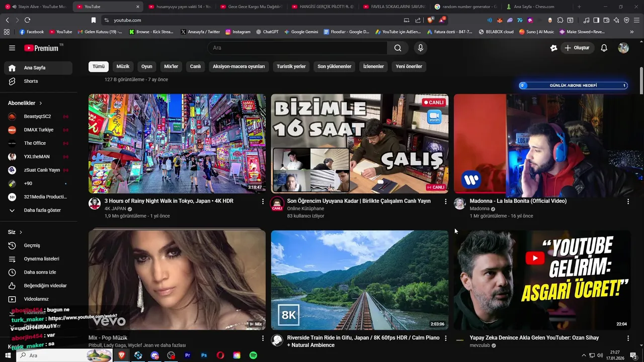Select the Turistik yerler chip
The height and width of the screenshot is (362, 644).
pyautogui.click(x=291, y=66)
